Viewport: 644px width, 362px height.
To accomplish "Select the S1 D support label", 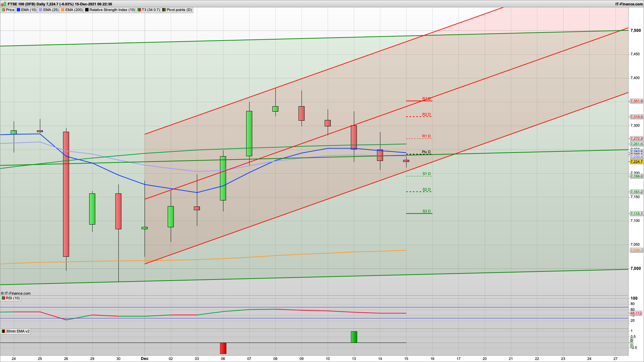I will point(427,174).
